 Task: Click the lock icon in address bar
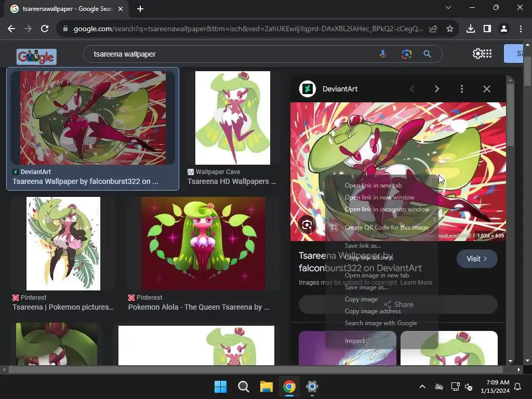[x=65, y=29]
